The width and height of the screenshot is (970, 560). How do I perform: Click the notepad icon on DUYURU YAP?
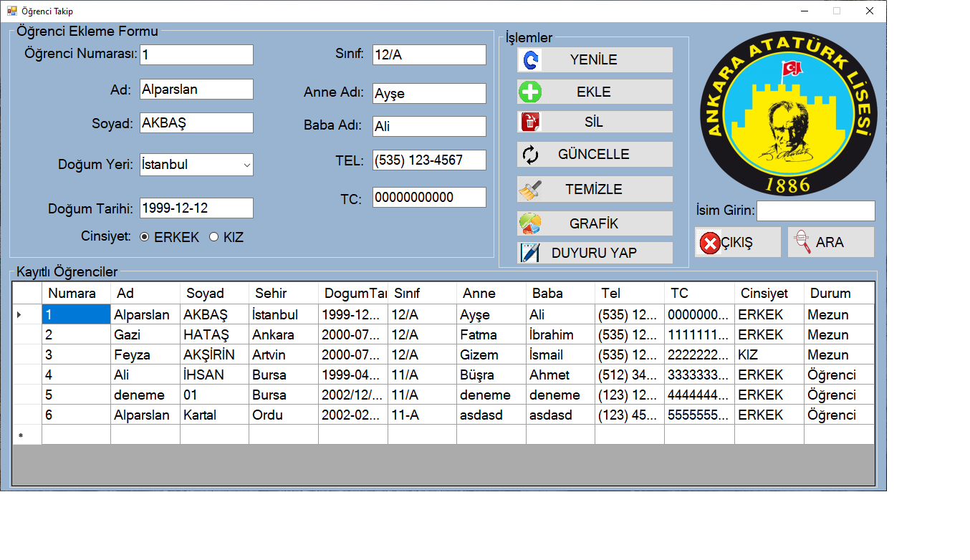tap(529, 253)
